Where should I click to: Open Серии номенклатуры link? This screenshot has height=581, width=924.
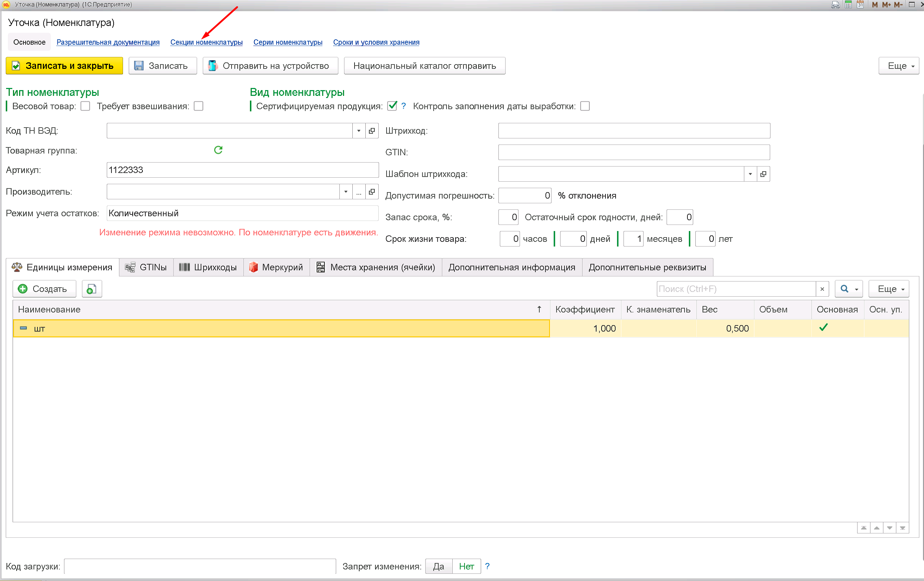(x=288, y=42)
